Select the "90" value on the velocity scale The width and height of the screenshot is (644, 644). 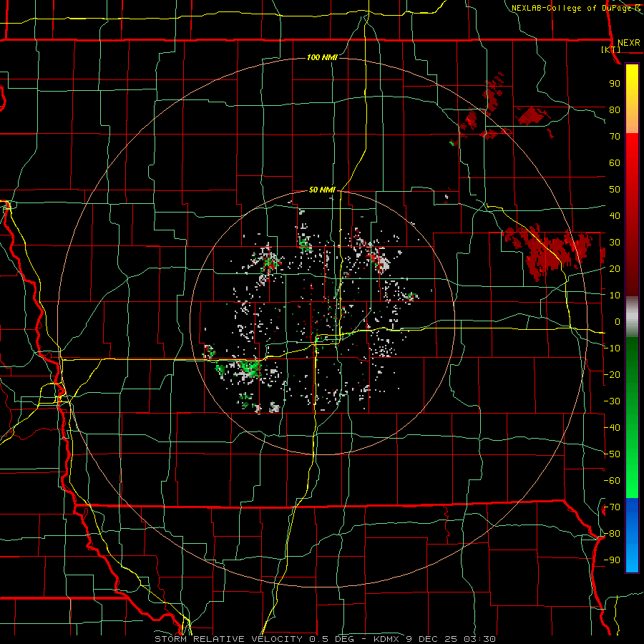pyautogui.click(x=615, y=84)
